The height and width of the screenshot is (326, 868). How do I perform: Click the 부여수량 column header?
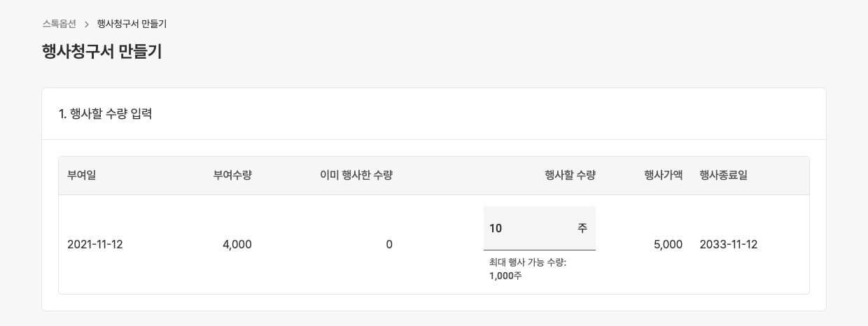pos(232,176)
